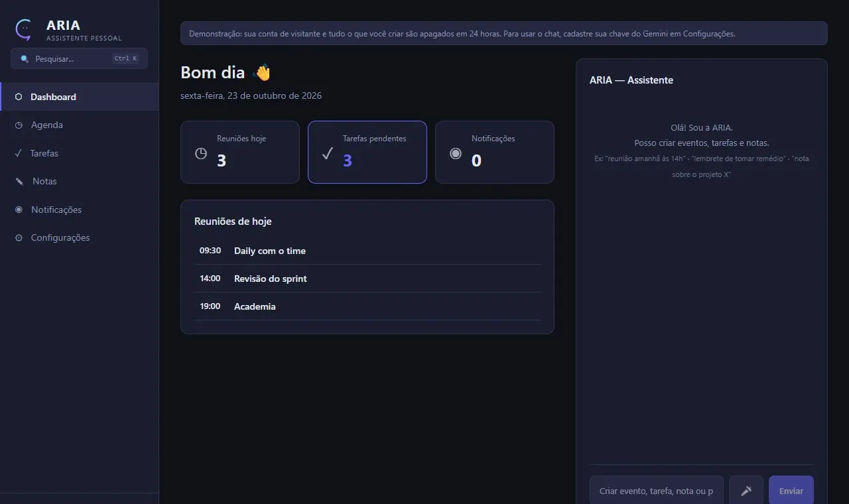Go to Agenda in the sidebar
The width and height of the screenshot is (849, 504).
point(80,125)
